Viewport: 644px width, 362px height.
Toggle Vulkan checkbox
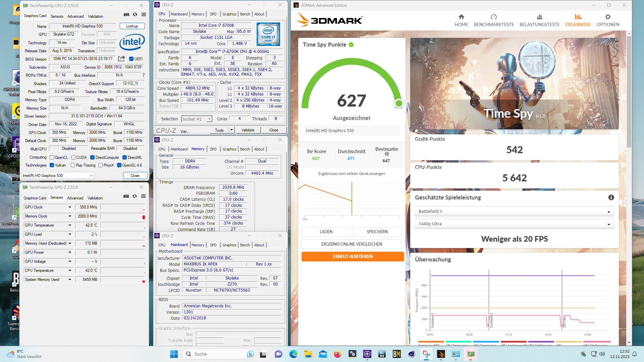point(52,165)
